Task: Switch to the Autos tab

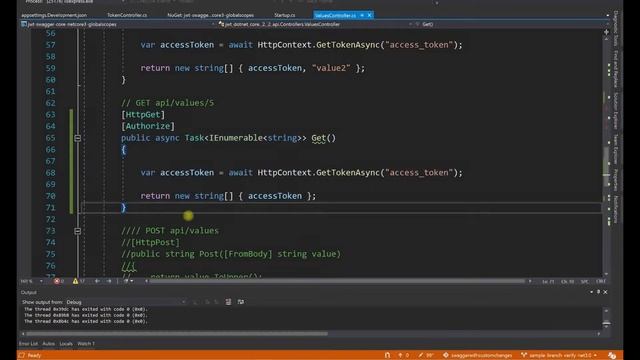Action: coord(49,344)
